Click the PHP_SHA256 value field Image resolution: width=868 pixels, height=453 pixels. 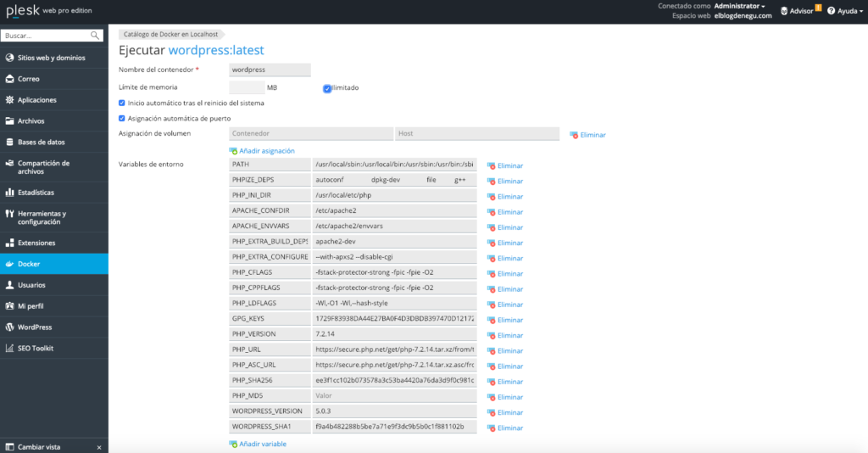[394, 380]
